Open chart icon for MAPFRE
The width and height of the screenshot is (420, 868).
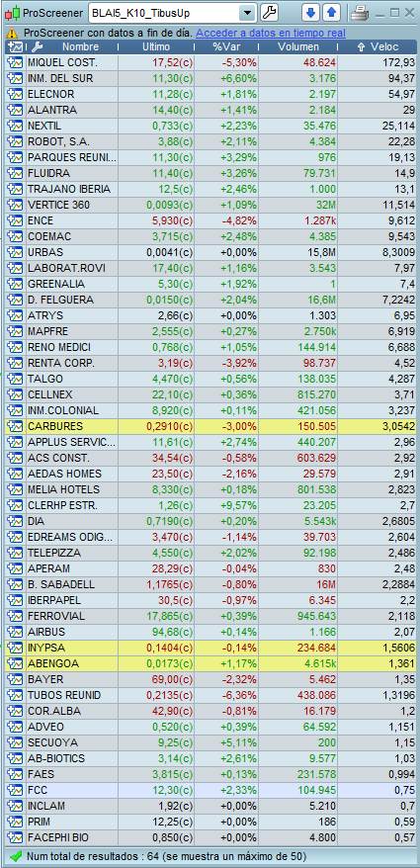pyautogui.click(x=14, y=331)
